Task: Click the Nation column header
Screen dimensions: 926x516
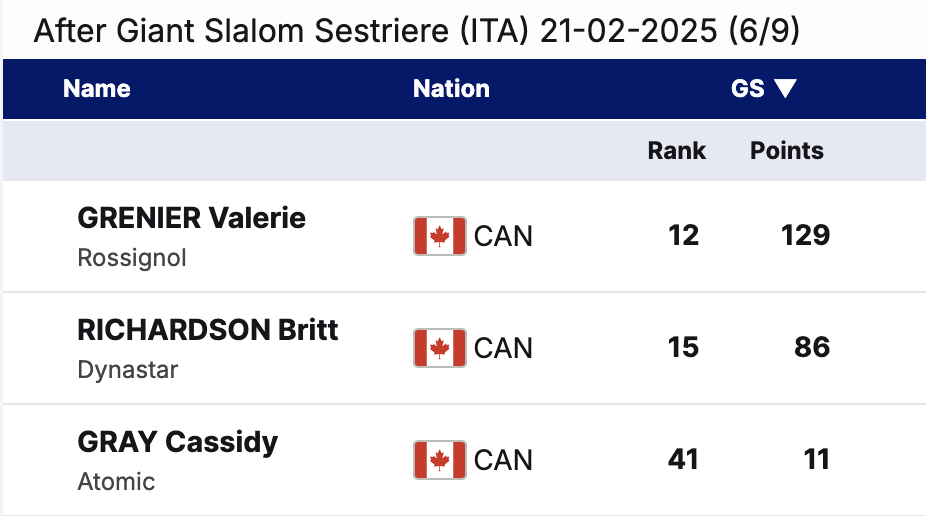Action: 451,89
